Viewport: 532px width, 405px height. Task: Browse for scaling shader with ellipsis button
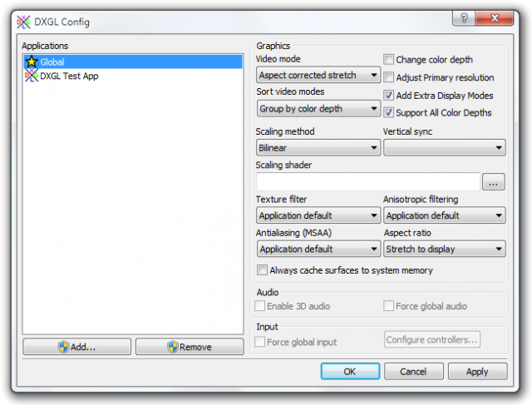[x=493, y=182]
